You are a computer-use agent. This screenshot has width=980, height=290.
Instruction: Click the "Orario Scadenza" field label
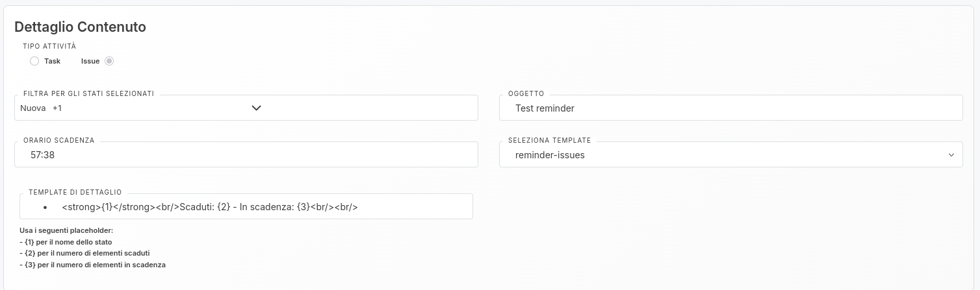coord(58,140)
